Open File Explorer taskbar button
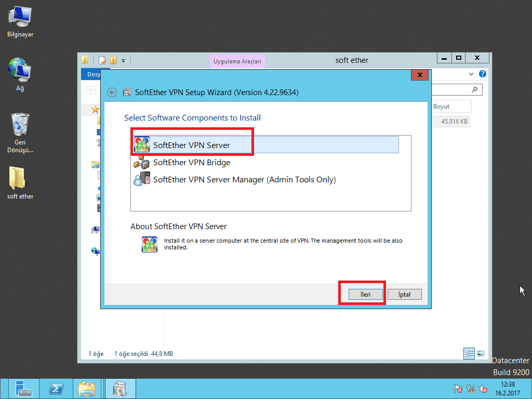This screenshot has width=532, height=399. pyautogui.click(x=87, y=389)
